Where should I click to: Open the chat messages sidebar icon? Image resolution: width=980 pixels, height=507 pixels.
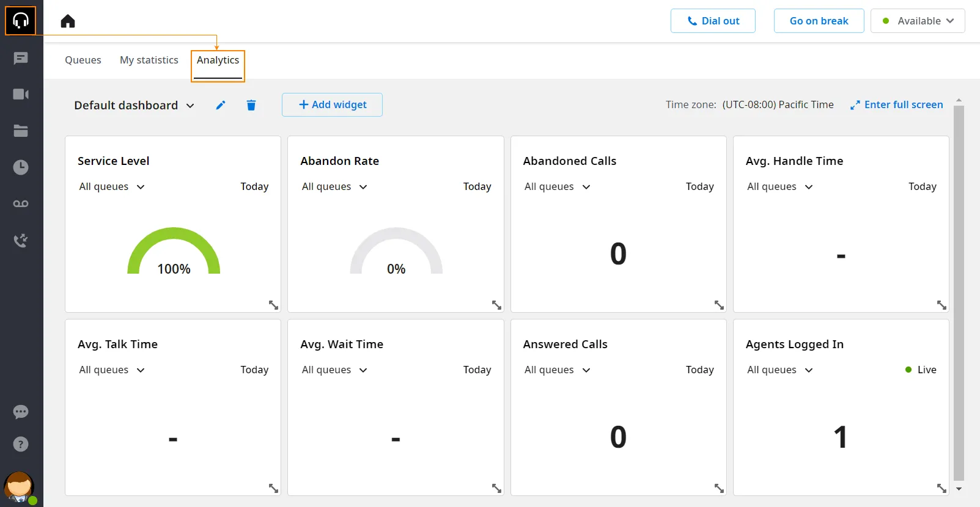[21, 58]
